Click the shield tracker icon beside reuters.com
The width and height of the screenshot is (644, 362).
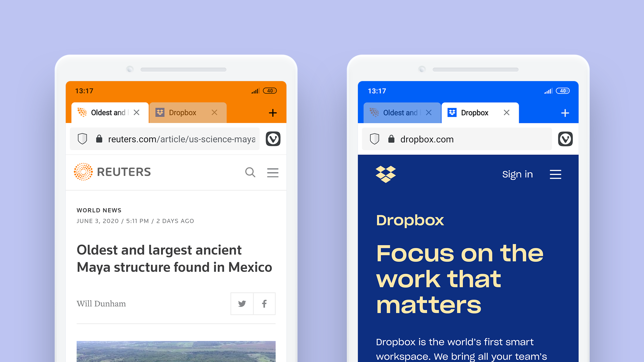83,139
